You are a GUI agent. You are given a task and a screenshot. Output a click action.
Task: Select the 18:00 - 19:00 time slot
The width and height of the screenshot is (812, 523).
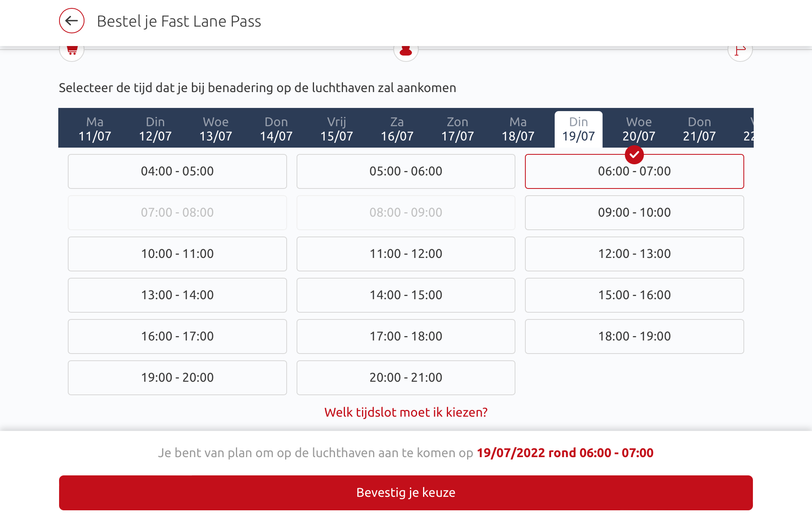[634, 336]
